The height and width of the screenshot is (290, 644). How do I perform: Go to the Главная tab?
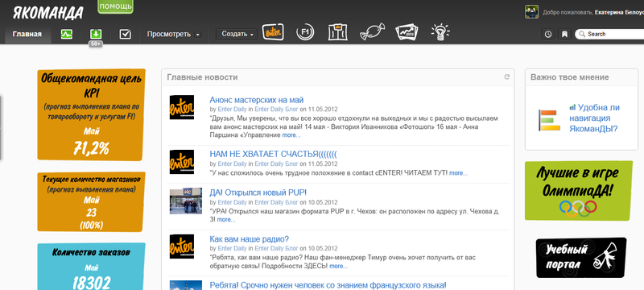[x=27, y=34]
